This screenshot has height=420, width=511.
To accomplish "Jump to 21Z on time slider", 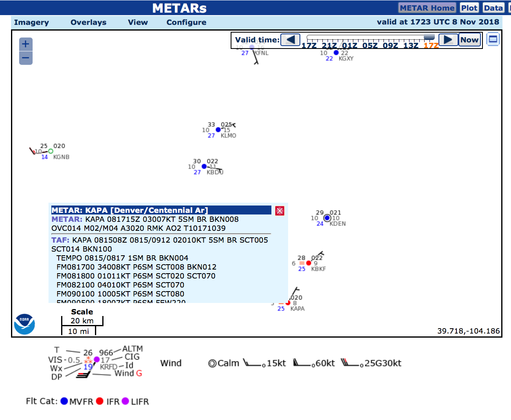I will point(329,45).
